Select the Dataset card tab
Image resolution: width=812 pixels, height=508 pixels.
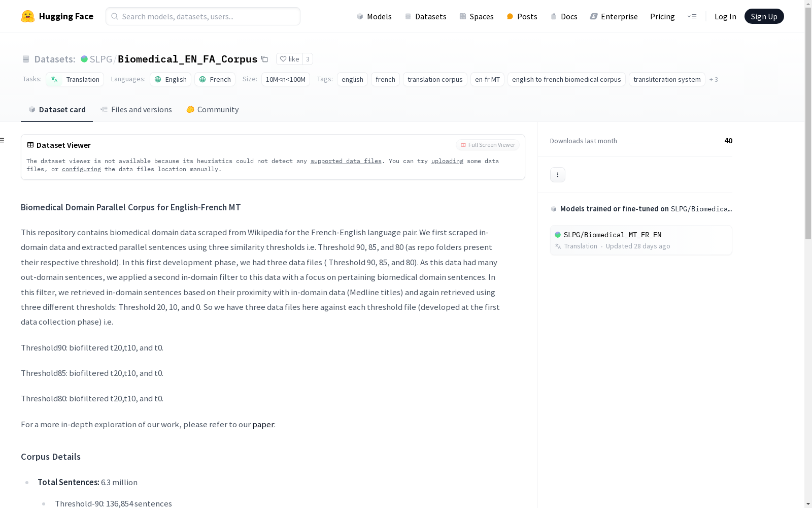(57, 110)
